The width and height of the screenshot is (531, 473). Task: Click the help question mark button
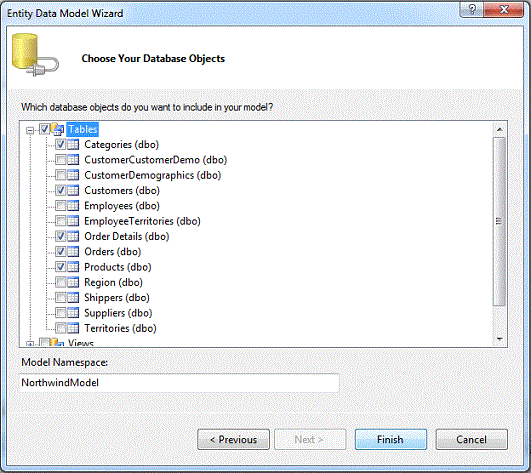point(471,9)
